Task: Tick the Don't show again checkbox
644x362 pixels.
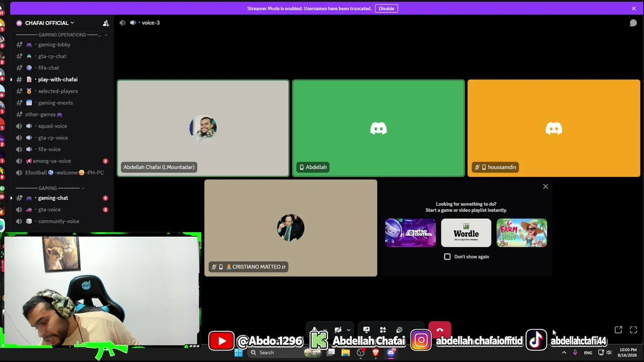Action: coord(447,256)
